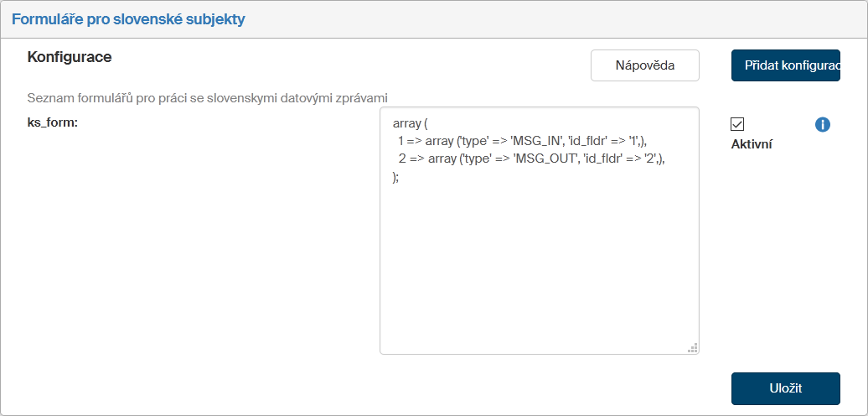The height and width of the screenshot is (416, 868).
Task: Open the Nápověda help button
Action: coord(644,65)
